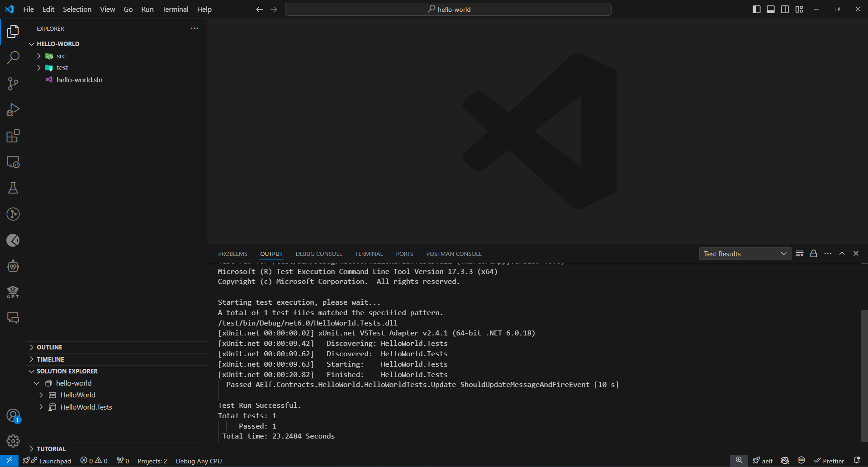Image resolution: width=868 pixels, height=467 pixels.
Task: Open the chat bubbles icon
Action: pos(13,318)
